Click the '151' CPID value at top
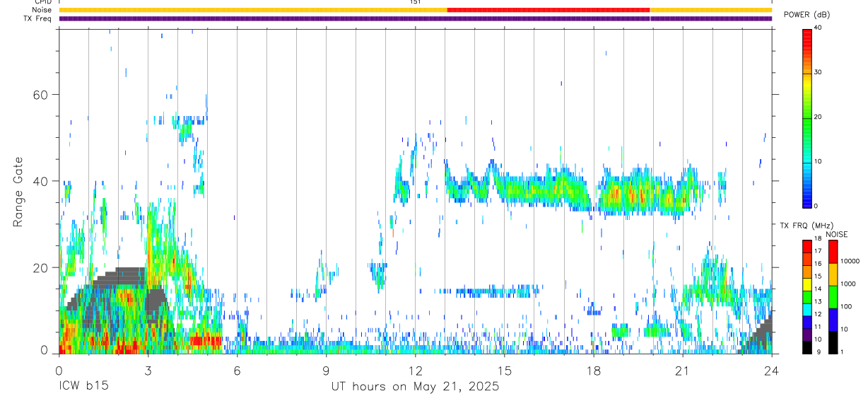868x401 pixels. tap(415, 2)
